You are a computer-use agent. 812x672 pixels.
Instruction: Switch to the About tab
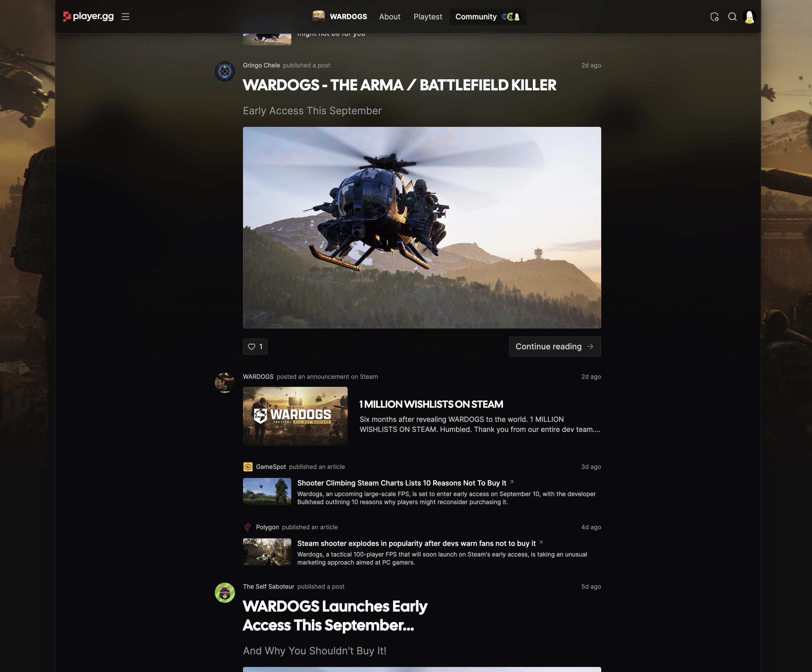coord(389,17)
